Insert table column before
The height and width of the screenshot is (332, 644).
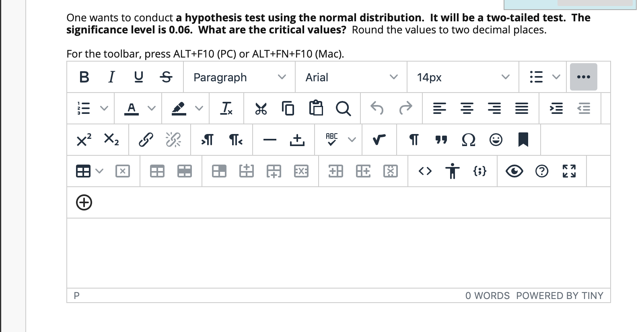(336, 171)
